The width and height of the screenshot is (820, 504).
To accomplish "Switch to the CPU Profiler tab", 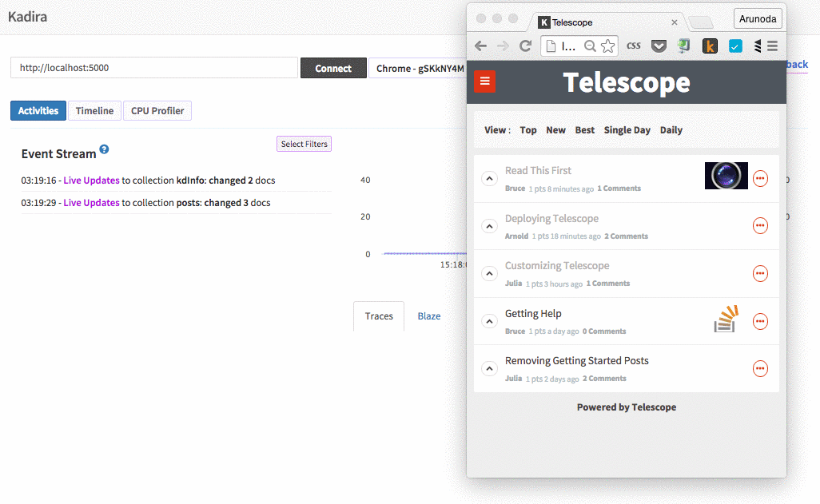I will (157, 111).
